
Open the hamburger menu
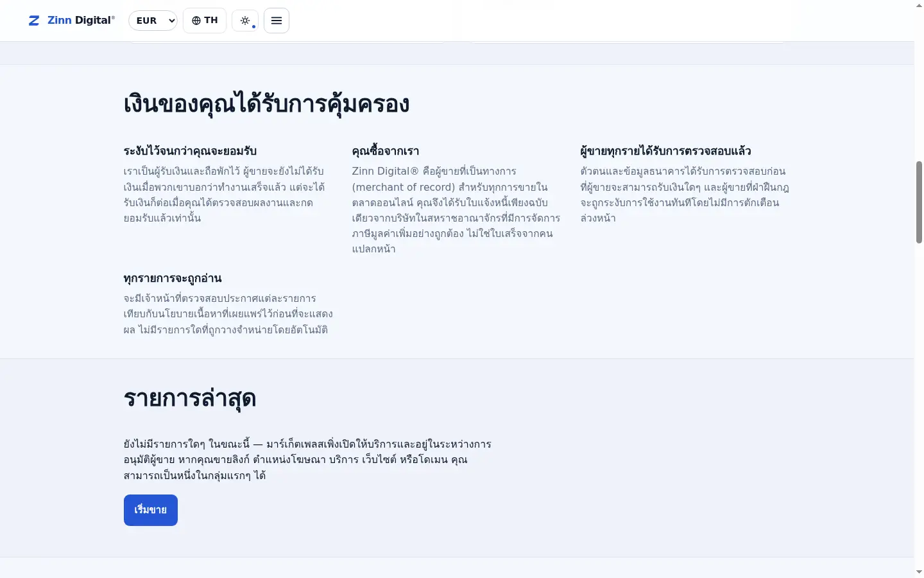click(277, 21)
